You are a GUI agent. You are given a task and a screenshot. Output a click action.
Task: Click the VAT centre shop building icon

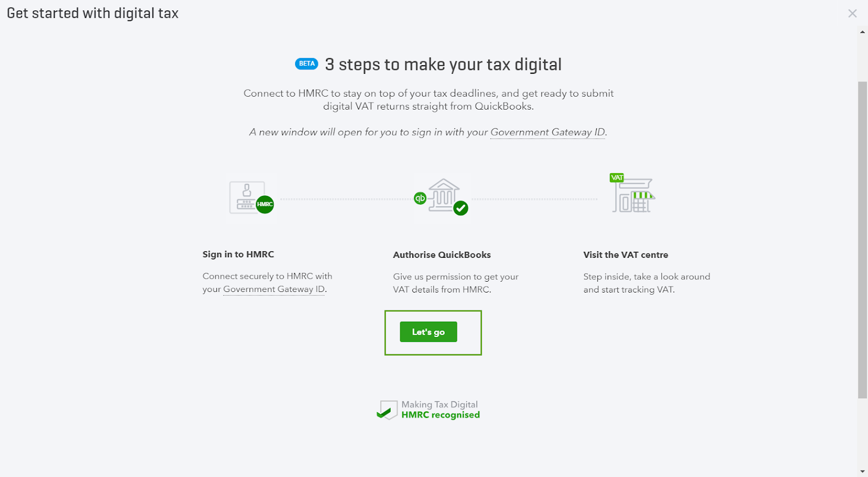[633, 195]
